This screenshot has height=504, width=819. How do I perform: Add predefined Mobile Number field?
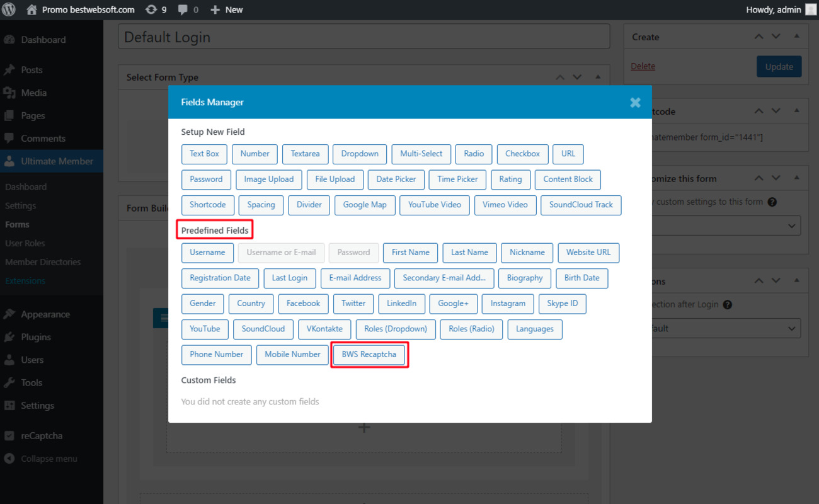[x=292, y=355]
